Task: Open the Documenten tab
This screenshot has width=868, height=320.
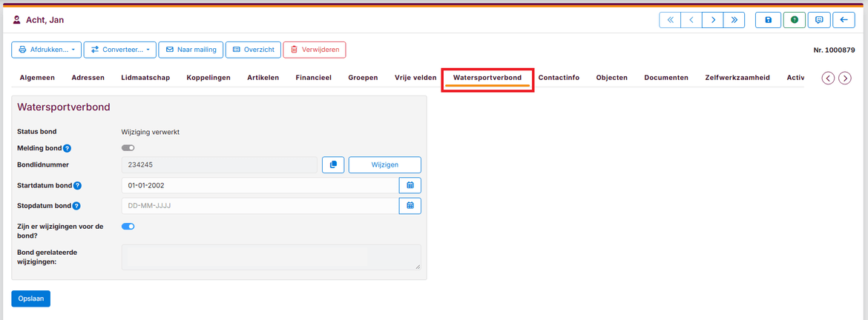Action: pyautogui.click(x=666, y=78)
